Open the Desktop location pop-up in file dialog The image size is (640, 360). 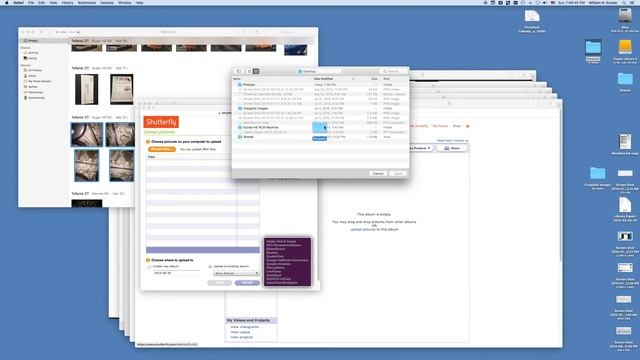(x=320, y=71)
